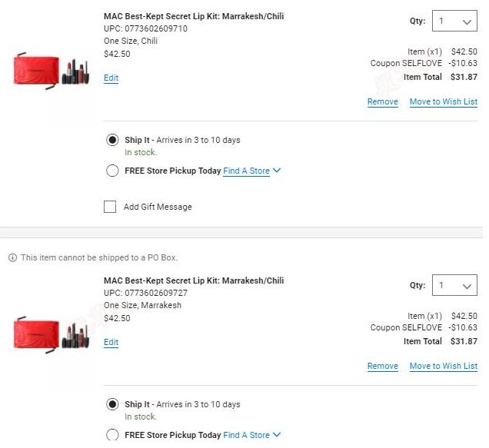Move the Marrakesh kit to Wish List

tap(444, 366)
